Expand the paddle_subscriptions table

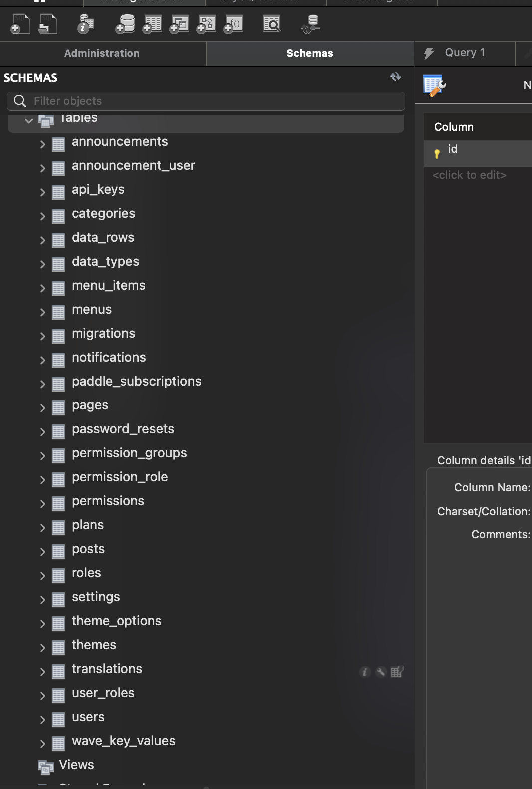coord(43,385)
